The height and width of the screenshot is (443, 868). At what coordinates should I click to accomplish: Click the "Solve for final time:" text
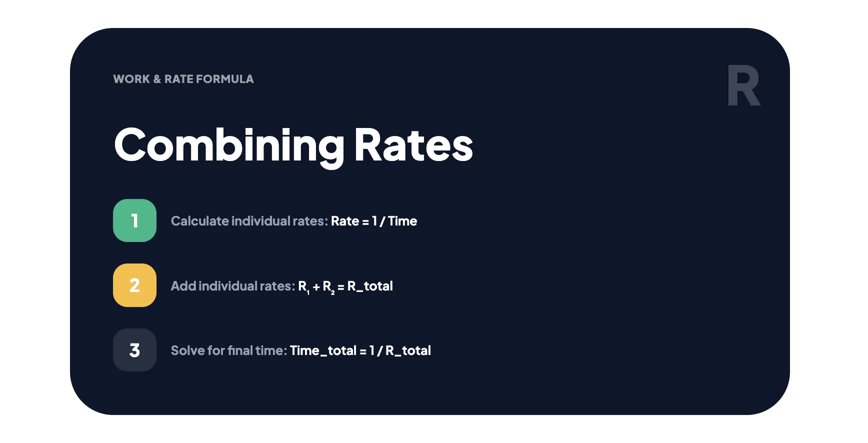click(228, 350)
